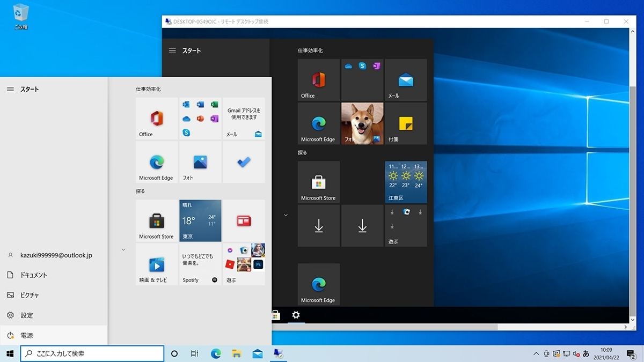The width and height of the screenshot is (644, 362).
Task: Open the 映画 & テレビ tile
Action: (157, 264)
